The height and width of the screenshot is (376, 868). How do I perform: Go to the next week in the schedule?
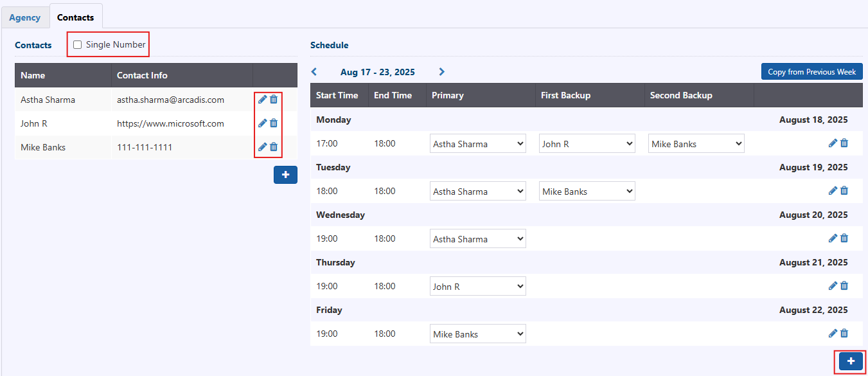pyautogui.click(x=441, y=72)
